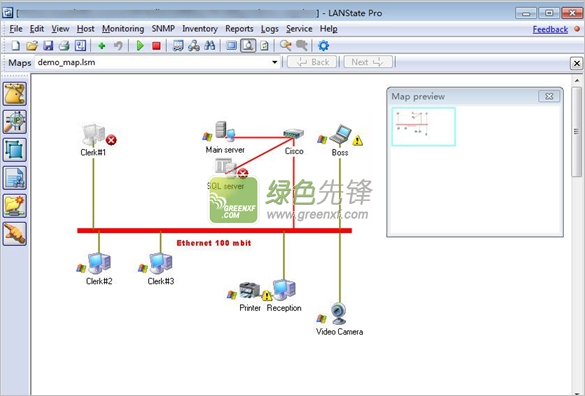Toggle the Map preview toolbar button
The height and width of the screenshot is (396, 585).
pos(248,46)
